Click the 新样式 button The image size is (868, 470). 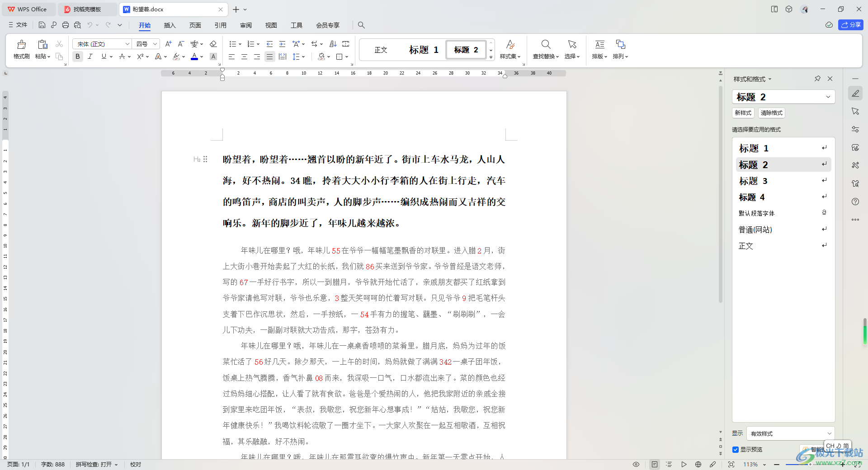[743, 113]
